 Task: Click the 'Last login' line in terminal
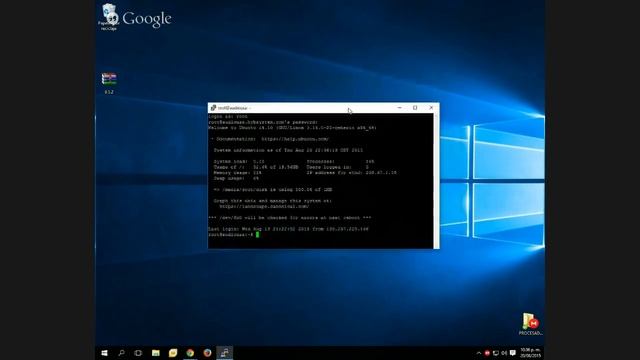(288, 229)
